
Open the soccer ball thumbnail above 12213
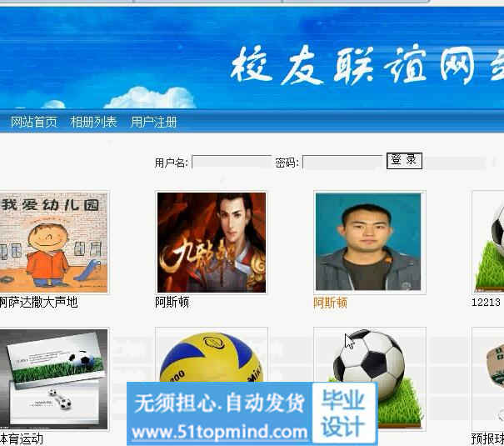coord(488,242)
